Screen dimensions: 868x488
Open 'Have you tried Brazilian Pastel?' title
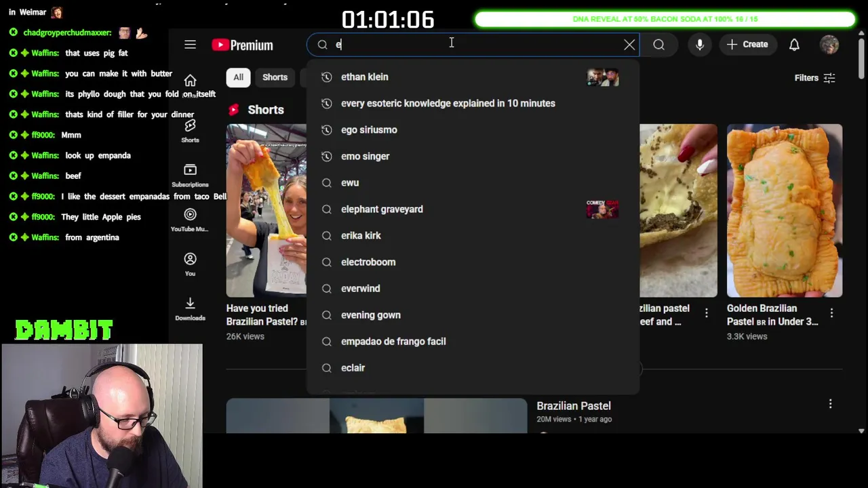click(x=267, y=315)
